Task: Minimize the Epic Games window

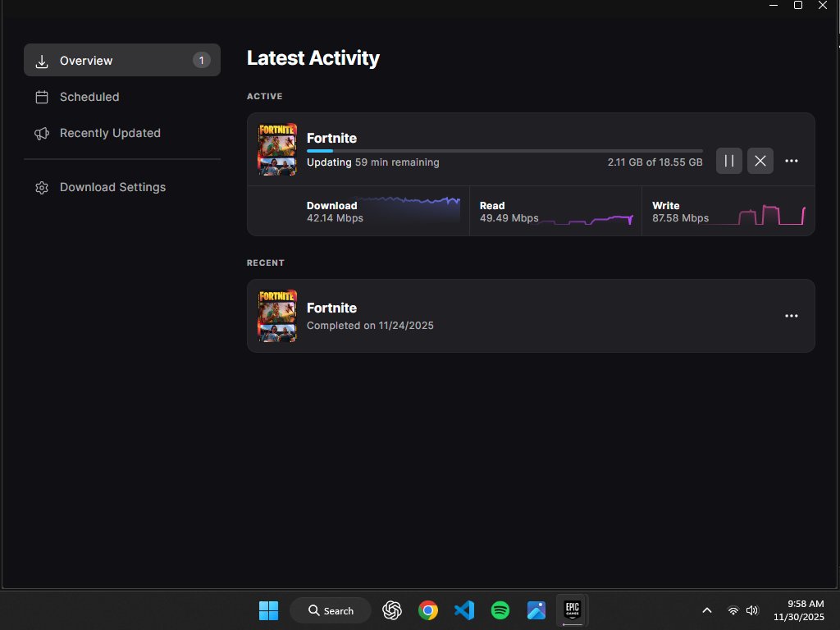Action: tap(773, 6)
